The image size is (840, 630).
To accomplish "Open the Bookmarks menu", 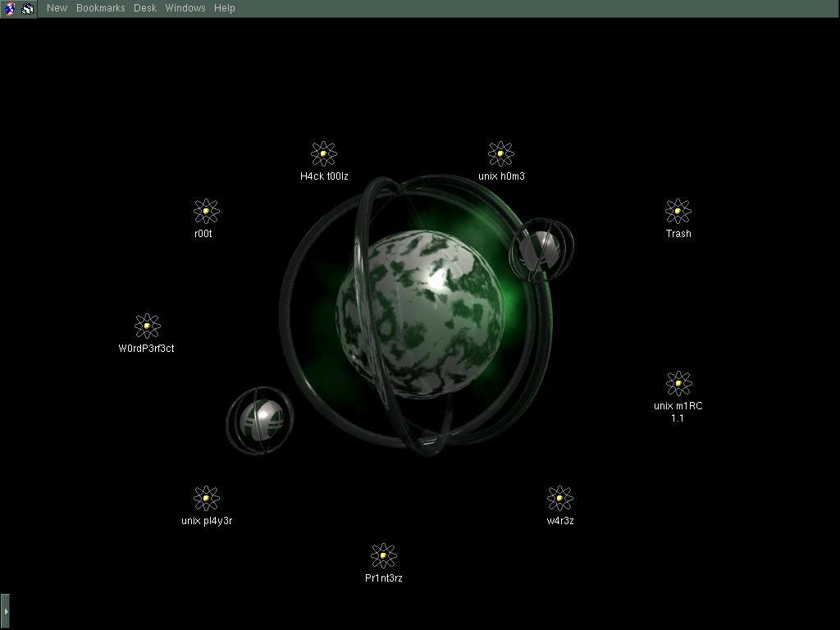I will tap(100, 8).
